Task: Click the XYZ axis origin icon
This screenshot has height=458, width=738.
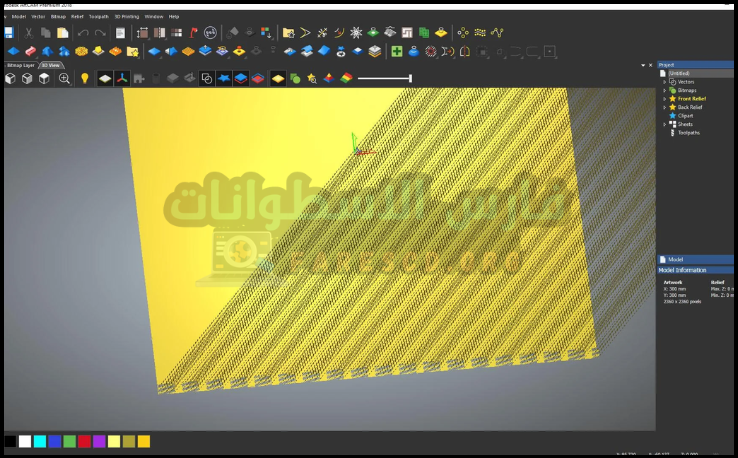Action: (120, 78)
